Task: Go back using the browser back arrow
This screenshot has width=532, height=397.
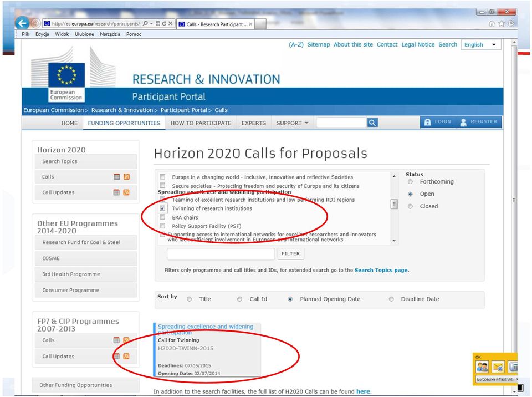Action: pos(22,23)
